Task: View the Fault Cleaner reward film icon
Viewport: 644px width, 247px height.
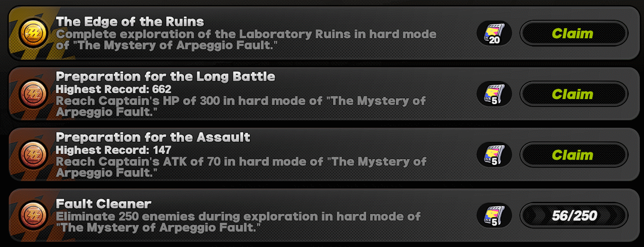Action: 494,215
